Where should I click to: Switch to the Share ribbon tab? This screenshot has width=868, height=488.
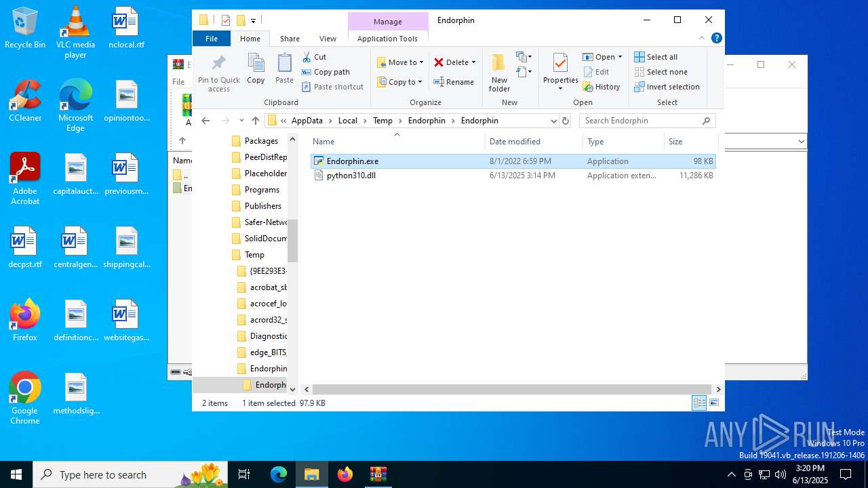[x=290, y=39]
